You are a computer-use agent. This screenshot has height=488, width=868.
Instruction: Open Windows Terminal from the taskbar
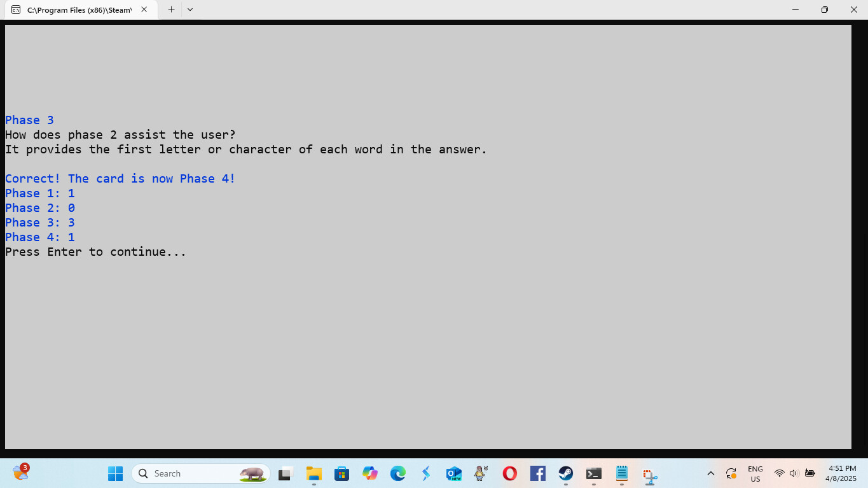point(593,473)
